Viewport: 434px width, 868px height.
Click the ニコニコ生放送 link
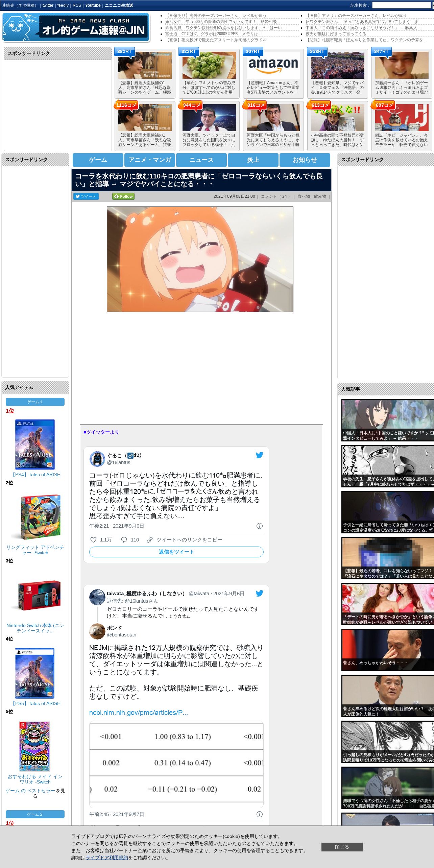tap(119, 5)
